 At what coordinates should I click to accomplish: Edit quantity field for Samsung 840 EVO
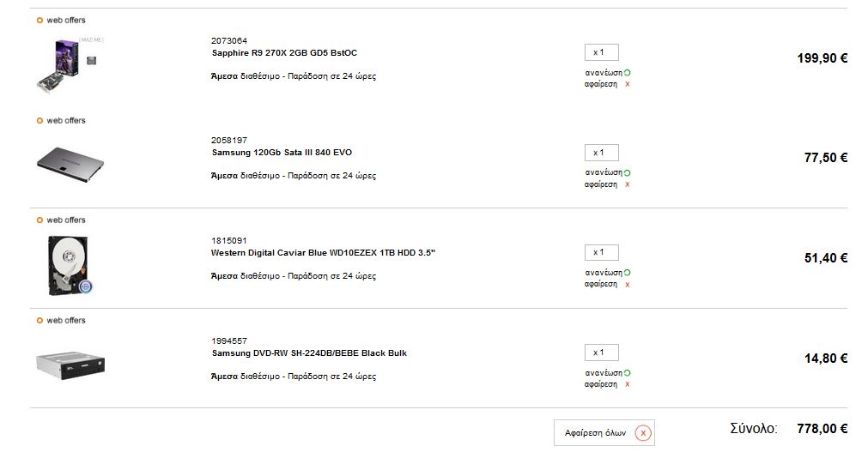click(x=601, y=153)
